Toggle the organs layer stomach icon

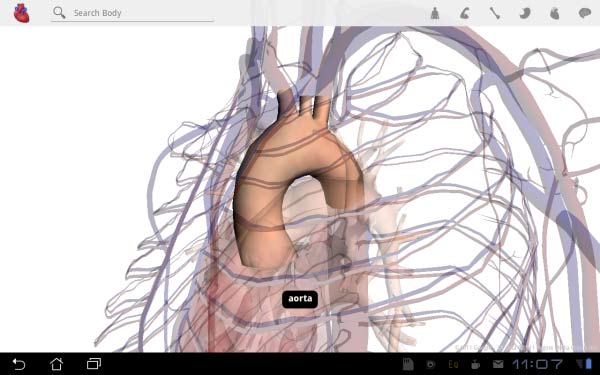point(525,13)
